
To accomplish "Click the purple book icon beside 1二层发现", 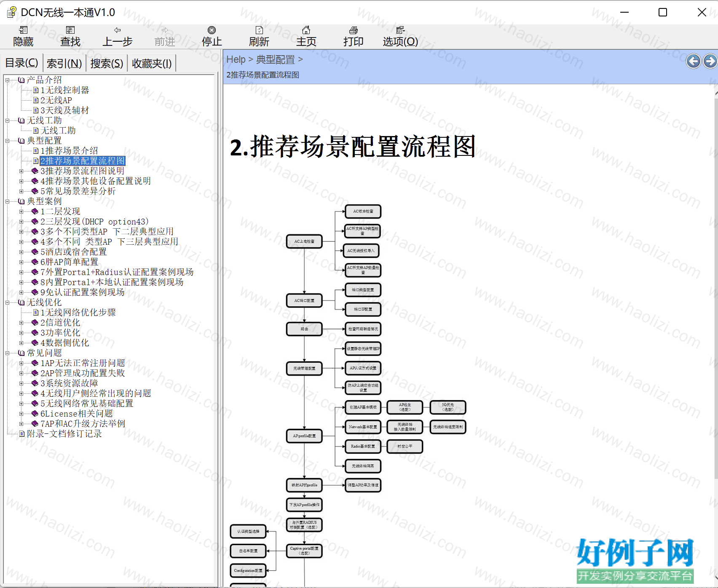I will [35, 211].
